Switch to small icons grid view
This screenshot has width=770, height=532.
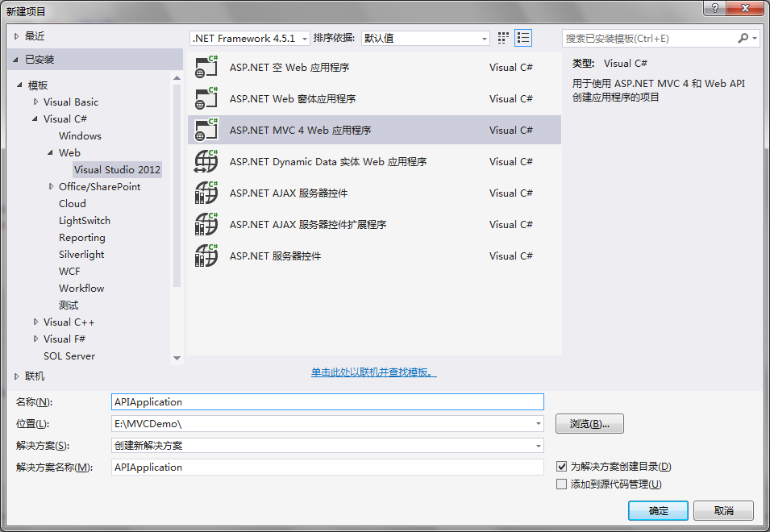(503, 38)
